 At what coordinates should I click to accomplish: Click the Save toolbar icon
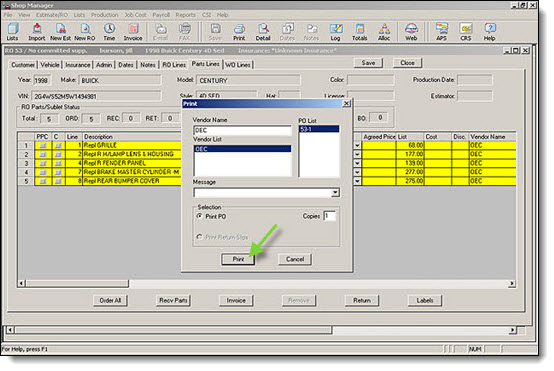click(x=215, y=32)
